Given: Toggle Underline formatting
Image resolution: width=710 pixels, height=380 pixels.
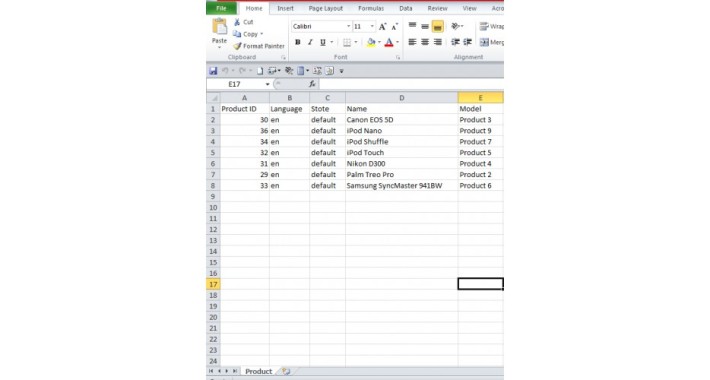Looking at the screenshot, I should 323,42.
